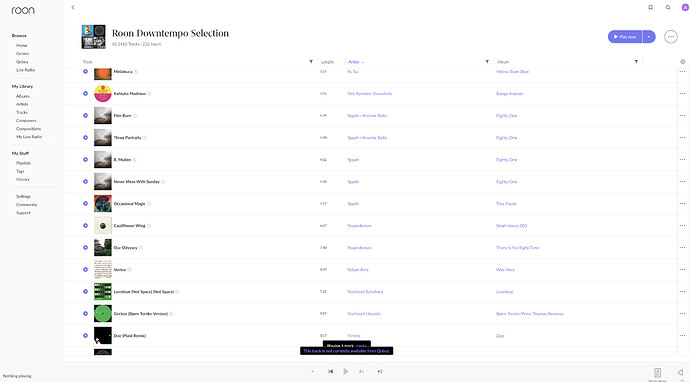Sort by the Track column header
The width and height of the screenshot is (690, 382).
coord(88,62)
